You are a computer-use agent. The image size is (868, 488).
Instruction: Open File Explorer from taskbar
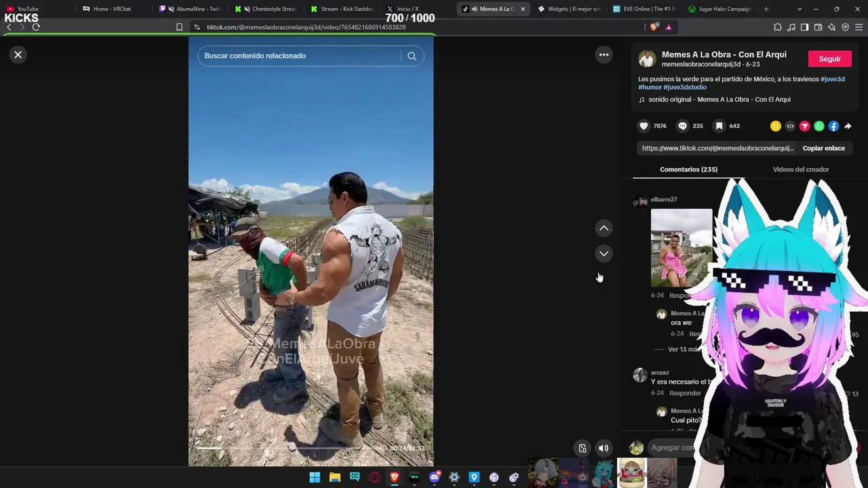click(x=335, y=477)
